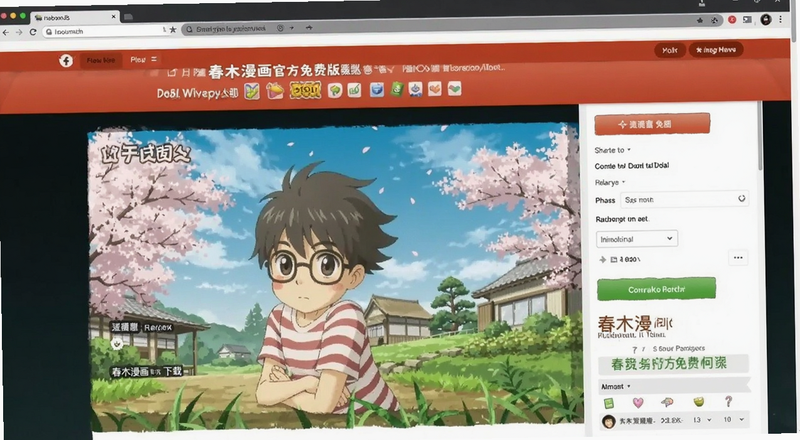This screenshot has width=800, height=440.
Task: Click the S 6our Pamigers text
Action: 678,348
